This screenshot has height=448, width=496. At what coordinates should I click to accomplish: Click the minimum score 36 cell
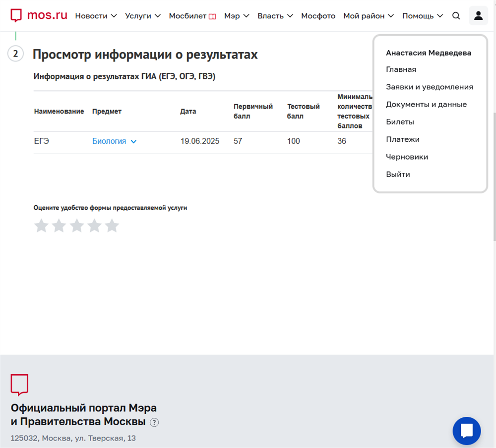pyautogui.click(x=342, y=141)
